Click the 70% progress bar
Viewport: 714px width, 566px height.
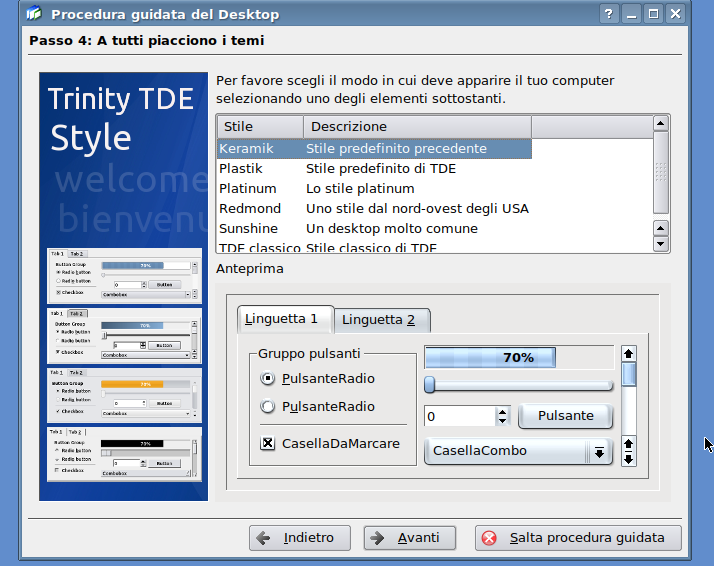pos(519,357)
